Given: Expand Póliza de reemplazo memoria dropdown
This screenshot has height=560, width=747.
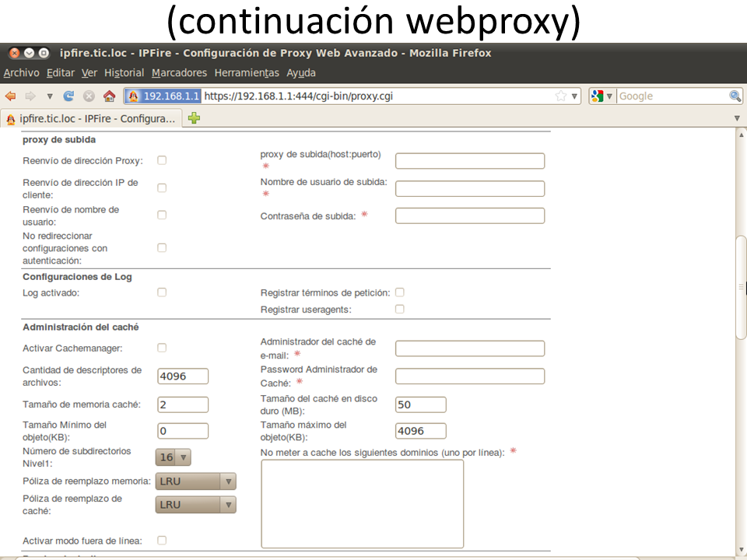Looking at the screenshot, I should [196, 481].
